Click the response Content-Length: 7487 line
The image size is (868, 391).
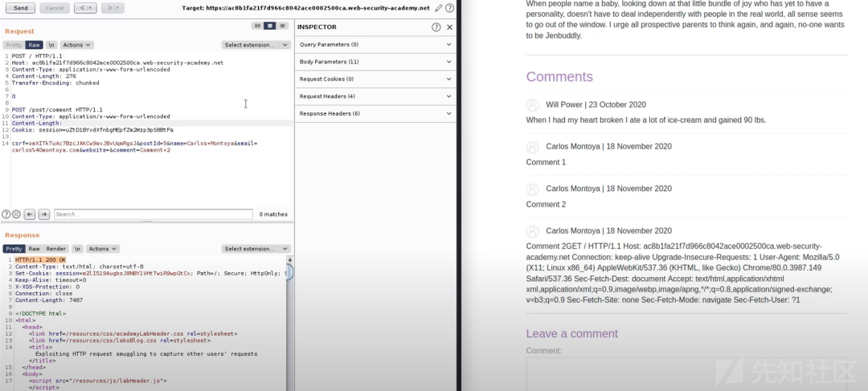point(49,300)
